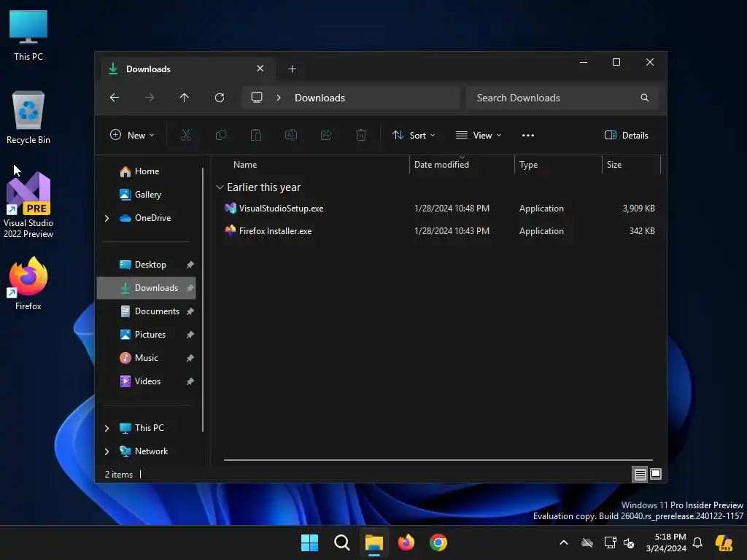Open the See more ellipsis menu
Image resolution: width=747 pixels, height=560 pixels.
pos(528,135)
